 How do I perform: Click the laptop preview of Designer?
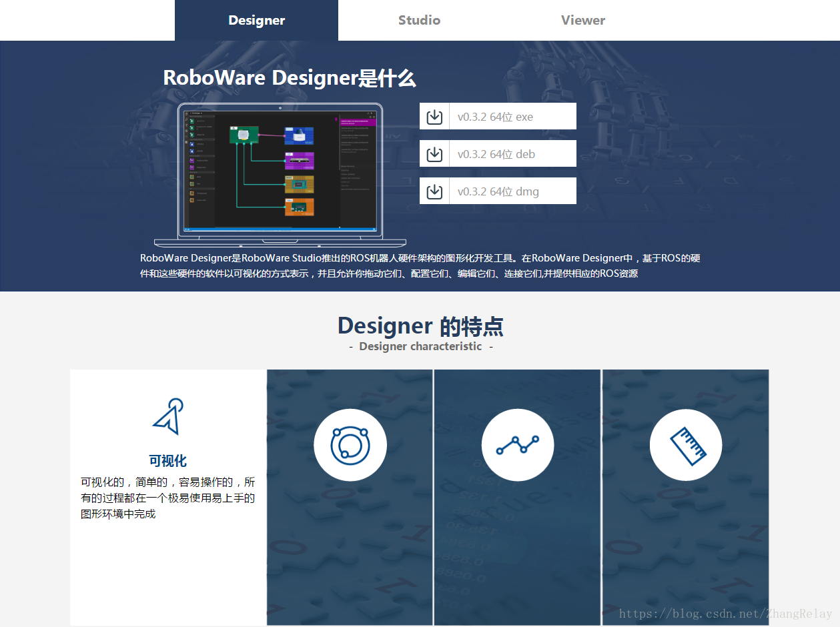point(280,175)
